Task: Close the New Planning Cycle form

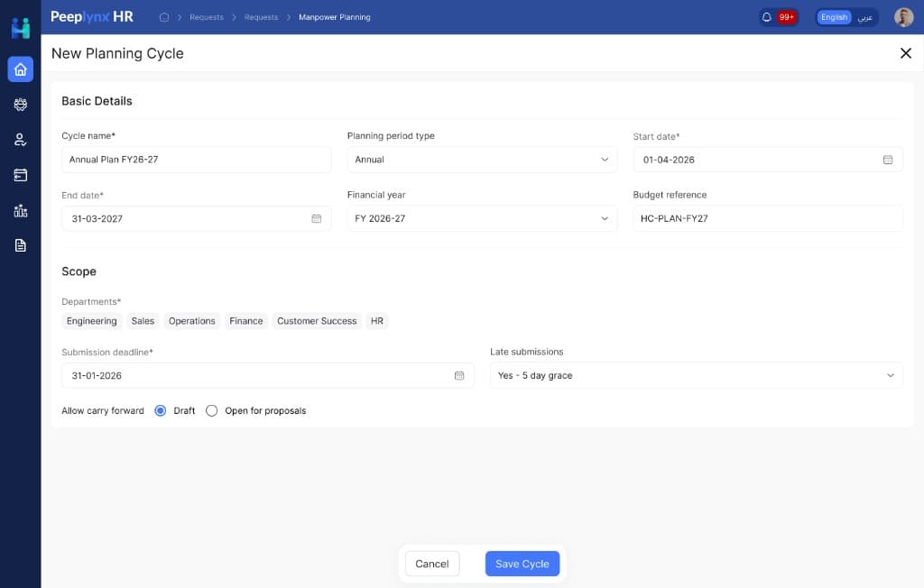Action: coord(906,53)
